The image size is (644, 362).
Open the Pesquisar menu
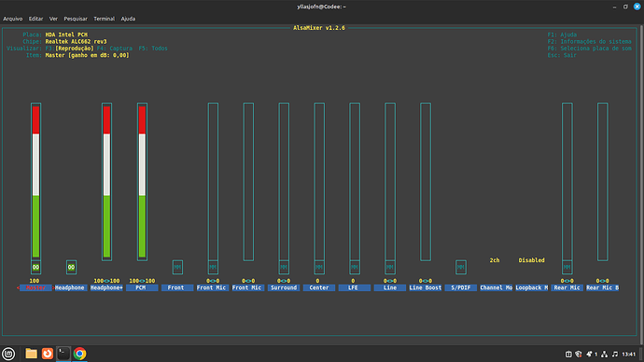tap(76, 19)
